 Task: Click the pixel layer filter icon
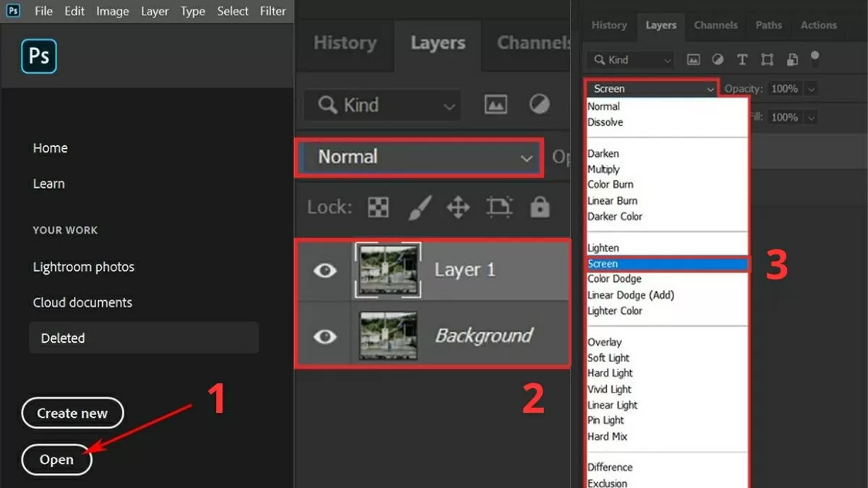(693, 59)
